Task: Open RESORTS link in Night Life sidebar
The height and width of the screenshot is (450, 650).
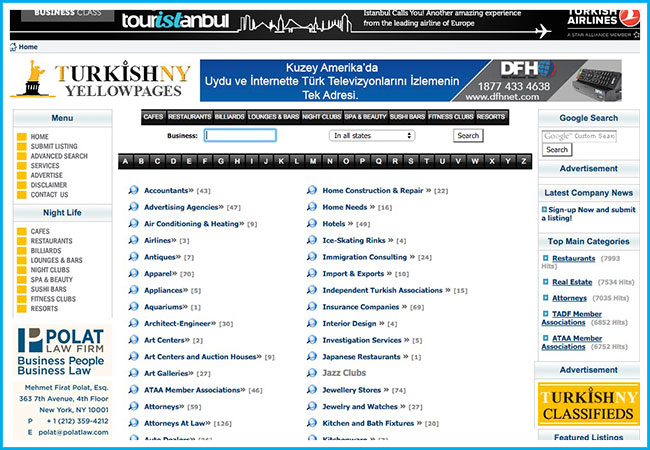Action: 44,309
